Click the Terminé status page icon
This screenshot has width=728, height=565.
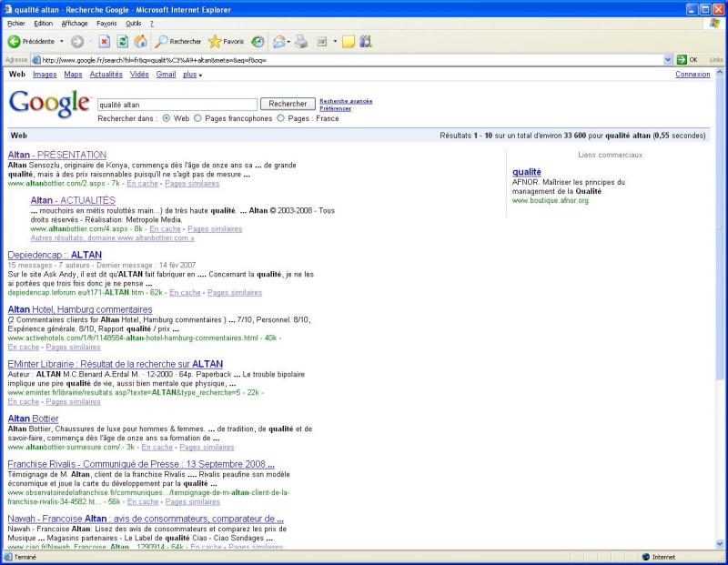[8, 557]
